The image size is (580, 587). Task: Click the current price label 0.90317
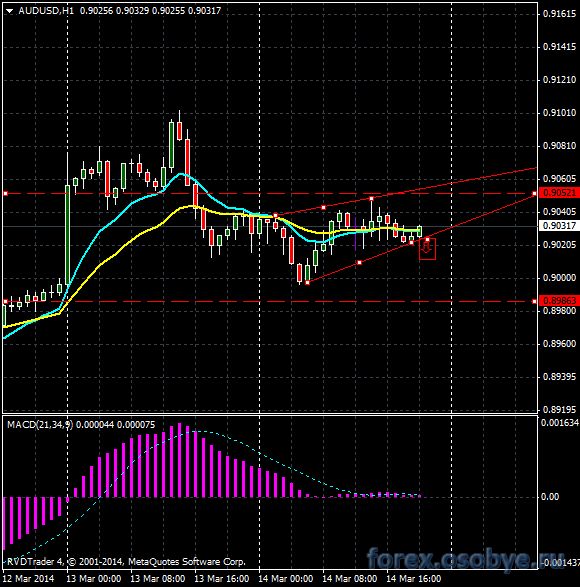click(559, 226)
